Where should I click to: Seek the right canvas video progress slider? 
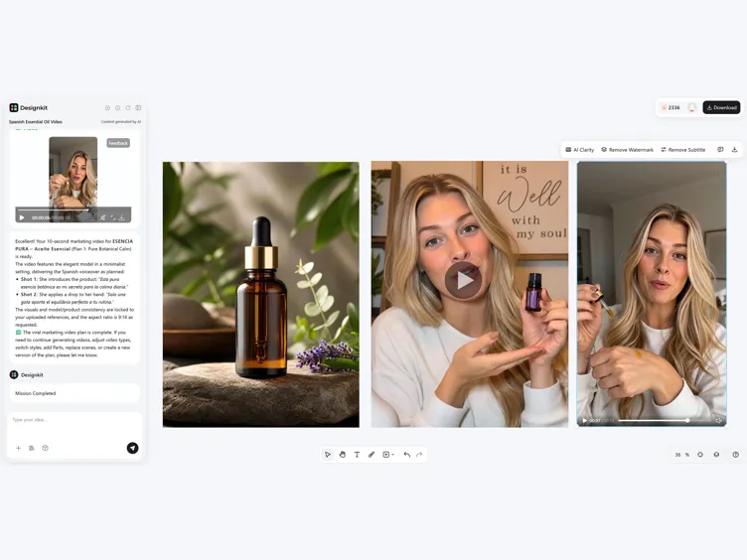[665, 420]
